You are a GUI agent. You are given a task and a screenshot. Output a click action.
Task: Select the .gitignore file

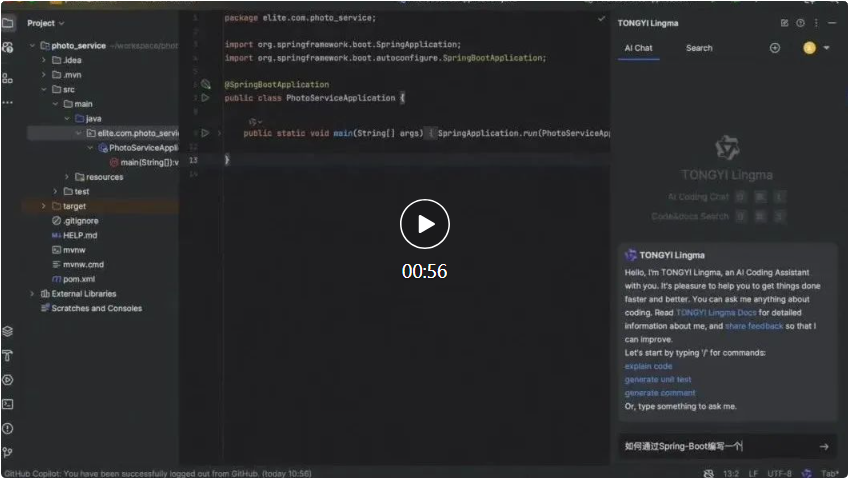(x=75, y=221)
